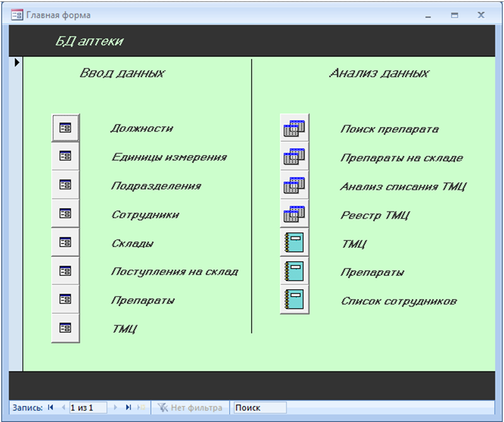Launch the Сотрудники form icon
This screenshot has width=504, height=422.
65,213
